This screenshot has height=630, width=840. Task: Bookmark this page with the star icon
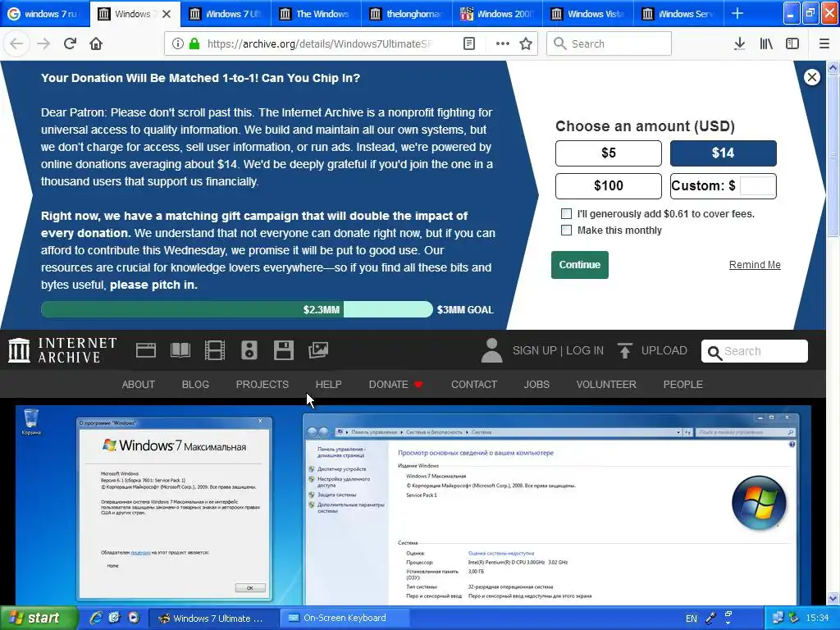526,43
